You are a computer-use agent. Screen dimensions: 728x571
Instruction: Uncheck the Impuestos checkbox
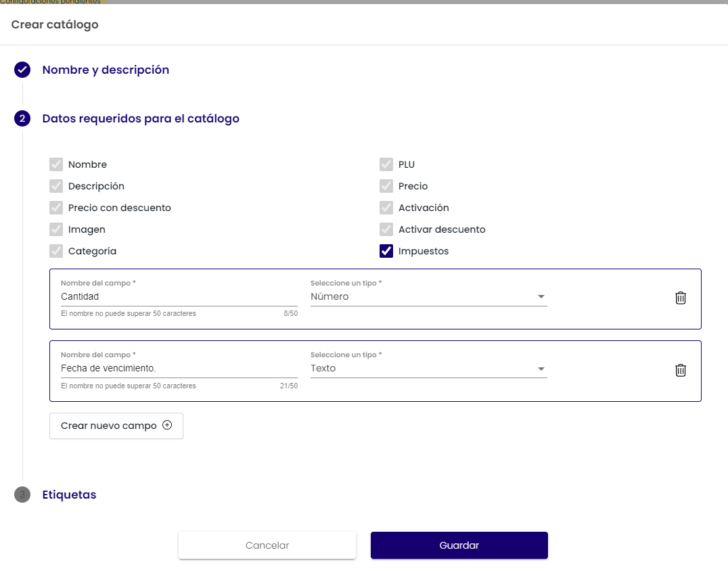point(386,251)
